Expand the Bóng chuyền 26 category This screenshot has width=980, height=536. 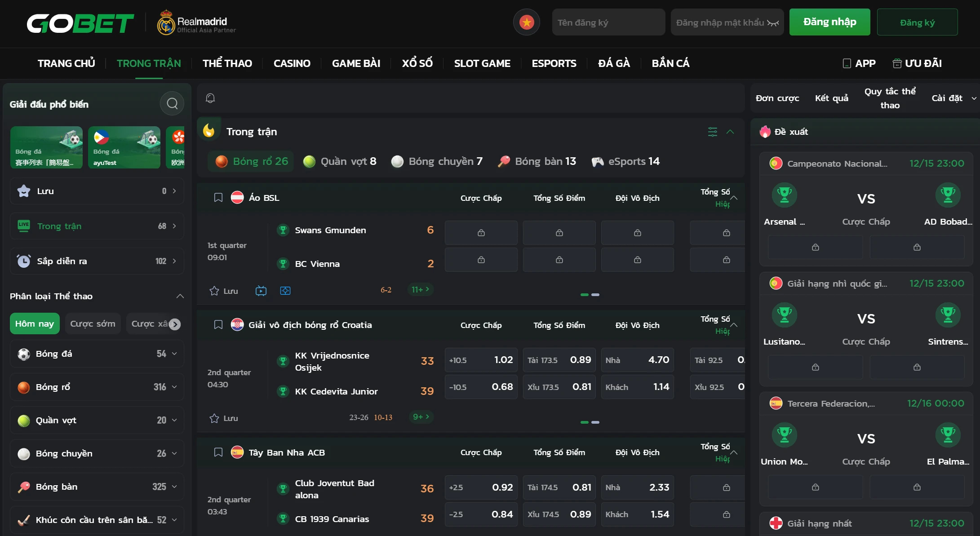click(97, 453)
